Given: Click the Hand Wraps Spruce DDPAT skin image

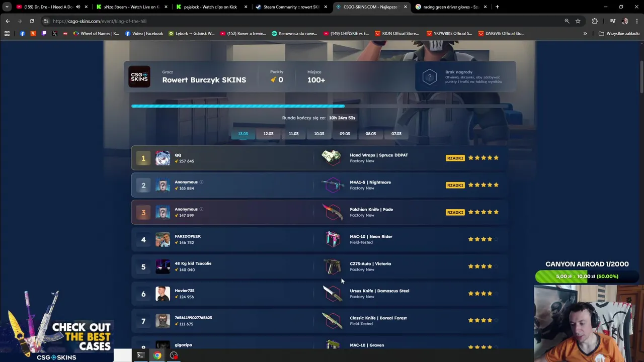Looking at the screenshot, I should [x=332, y=158].
